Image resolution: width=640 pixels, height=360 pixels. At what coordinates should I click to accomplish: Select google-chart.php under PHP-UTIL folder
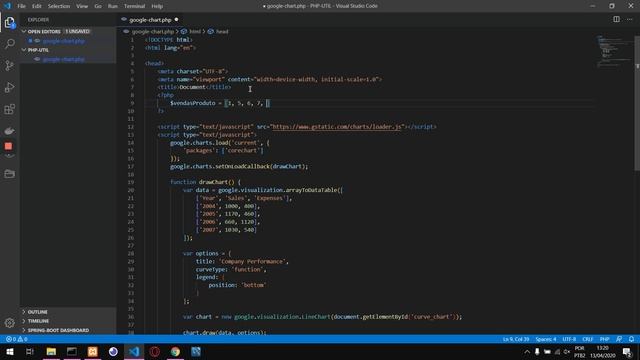click(63, 59)
